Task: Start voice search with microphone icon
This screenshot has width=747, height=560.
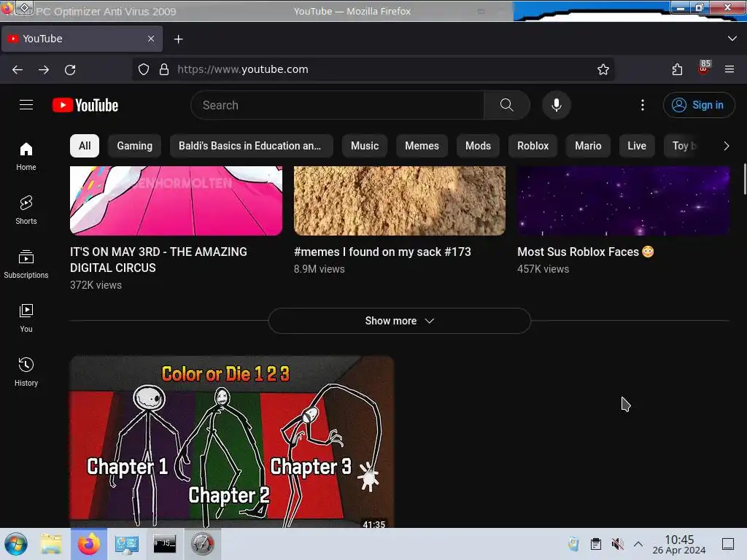Action: (x=556, y=105)
